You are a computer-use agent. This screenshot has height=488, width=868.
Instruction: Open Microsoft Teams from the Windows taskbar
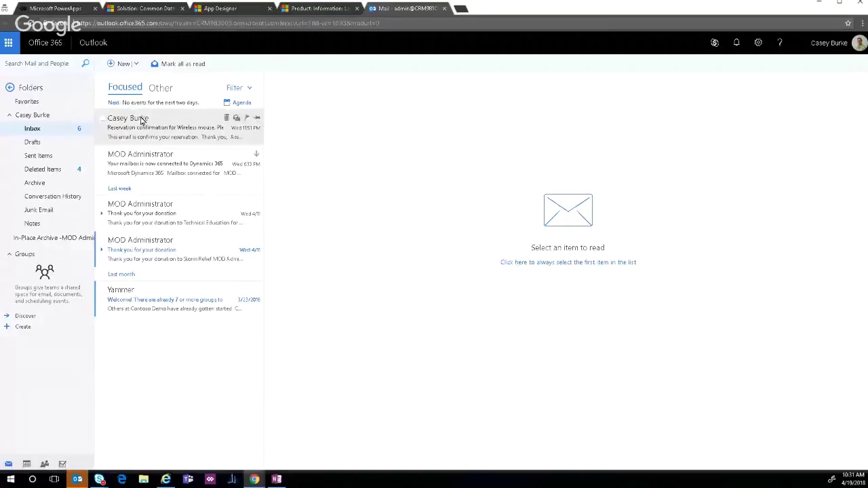click(188, 479)
